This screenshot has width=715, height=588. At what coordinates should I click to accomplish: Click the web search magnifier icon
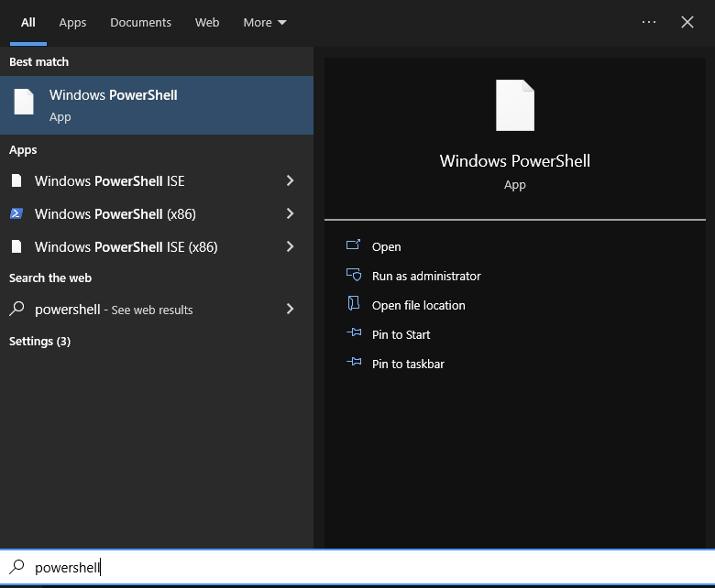(16, 310)
